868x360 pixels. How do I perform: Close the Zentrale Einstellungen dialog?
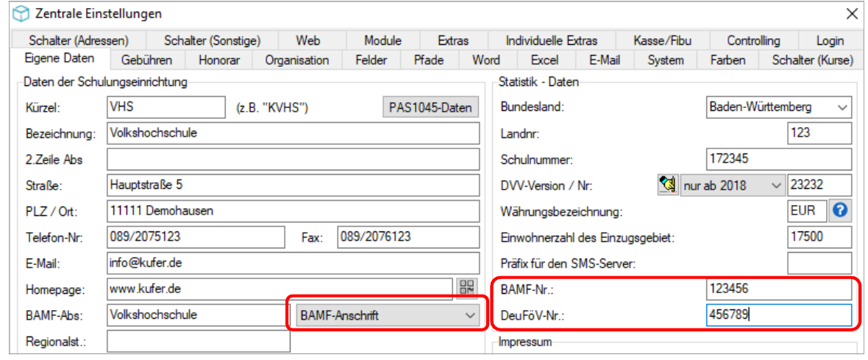tap(851, 15)
